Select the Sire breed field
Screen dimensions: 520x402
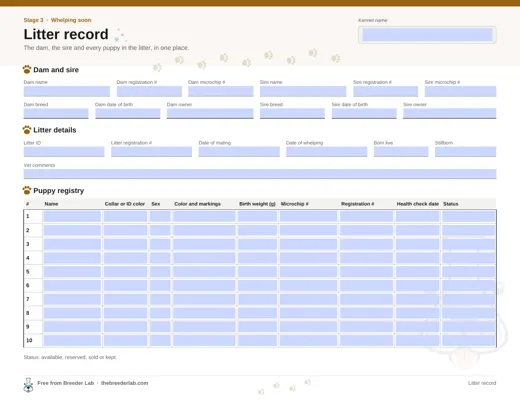[x=292, y=113]
